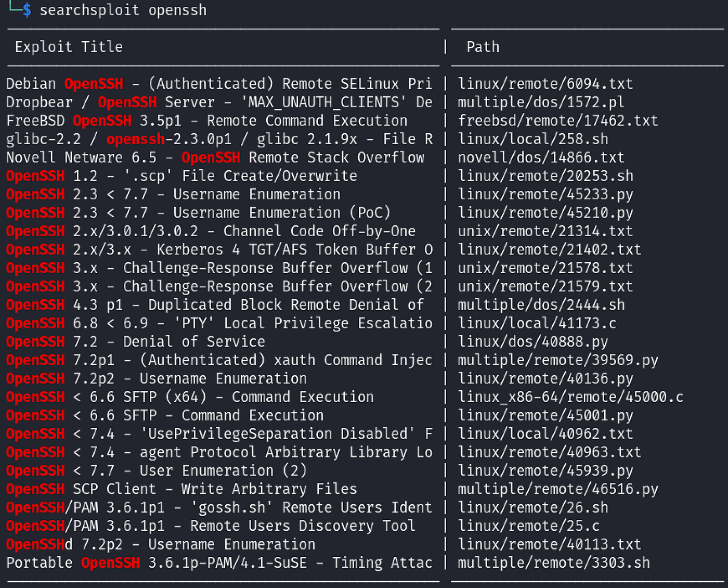Select path 'linux/remote/25.c'
The width and height of the screenshot is (728, 588).
pyautogui.click(x=528, y=526)
